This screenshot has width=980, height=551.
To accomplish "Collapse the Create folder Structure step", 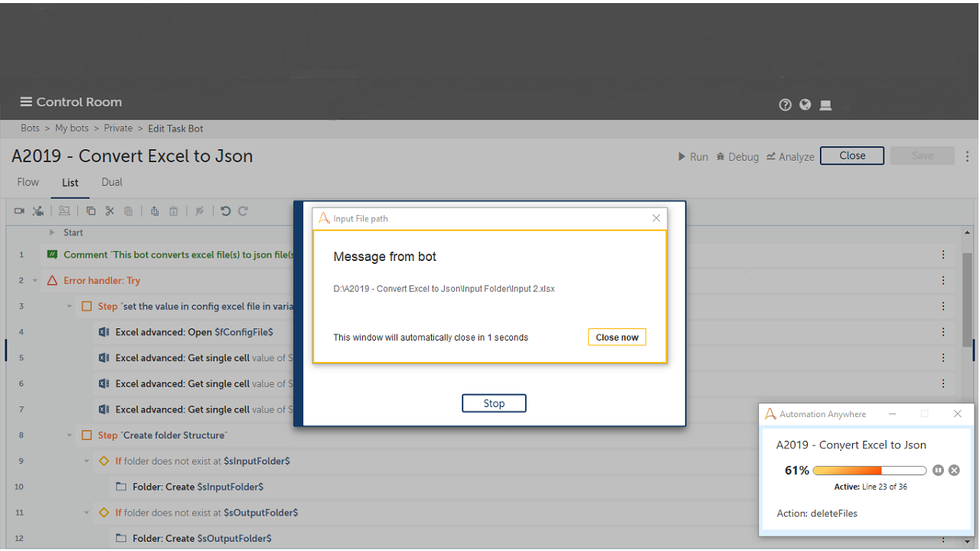I will [70, 435].
